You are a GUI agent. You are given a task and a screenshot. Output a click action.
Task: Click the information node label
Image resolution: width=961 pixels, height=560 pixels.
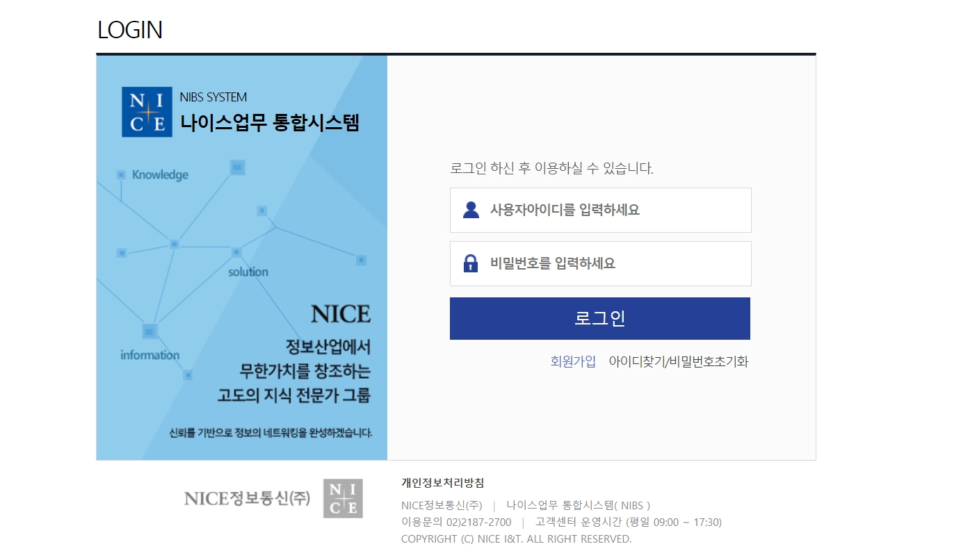coord(150,355)
